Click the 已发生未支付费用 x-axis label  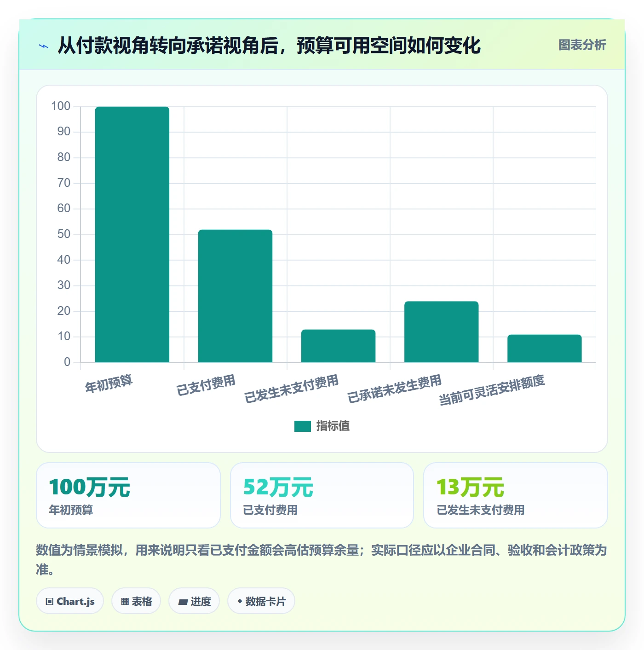click(292, 389)
